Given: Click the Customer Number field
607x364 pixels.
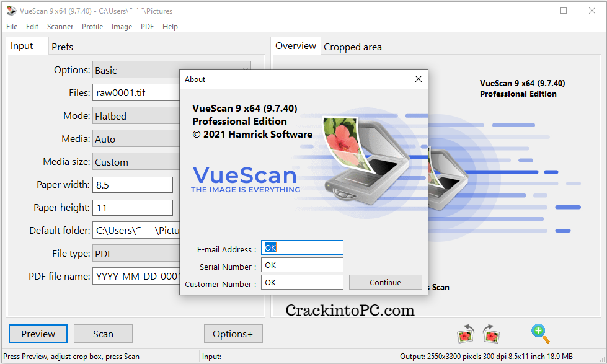Looking at the screenshot, I should [302, 282].
